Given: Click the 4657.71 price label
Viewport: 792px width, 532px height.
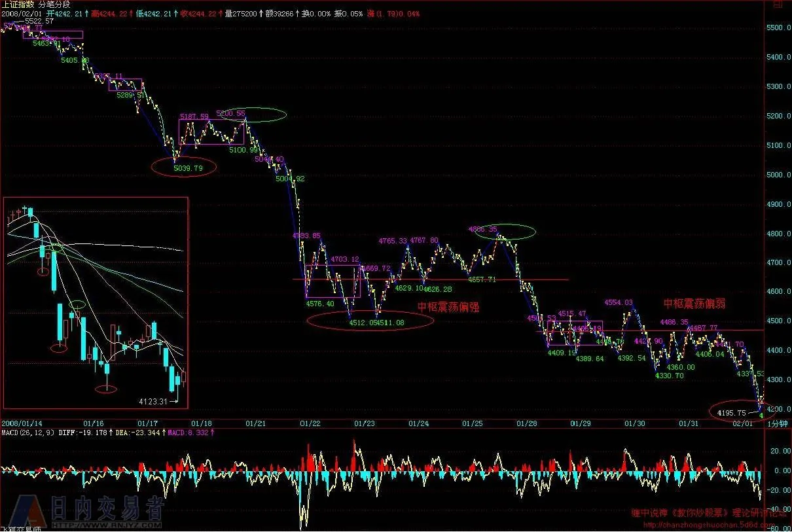Looking at the screenshot, I should 482,279.
